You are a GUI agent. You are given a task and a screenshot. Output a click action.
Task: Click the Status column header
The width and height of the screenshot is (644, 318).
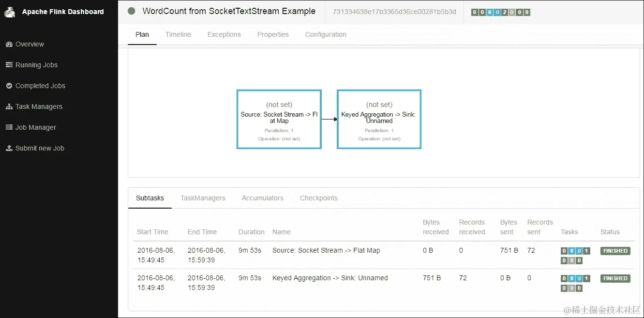(610, 232)
